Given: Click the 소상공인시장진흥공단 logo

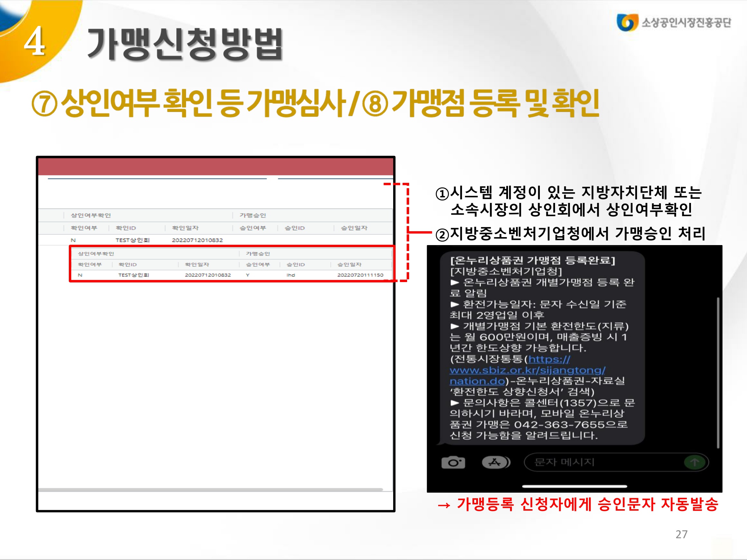Looking at the screenshot, I should point(674,22).
